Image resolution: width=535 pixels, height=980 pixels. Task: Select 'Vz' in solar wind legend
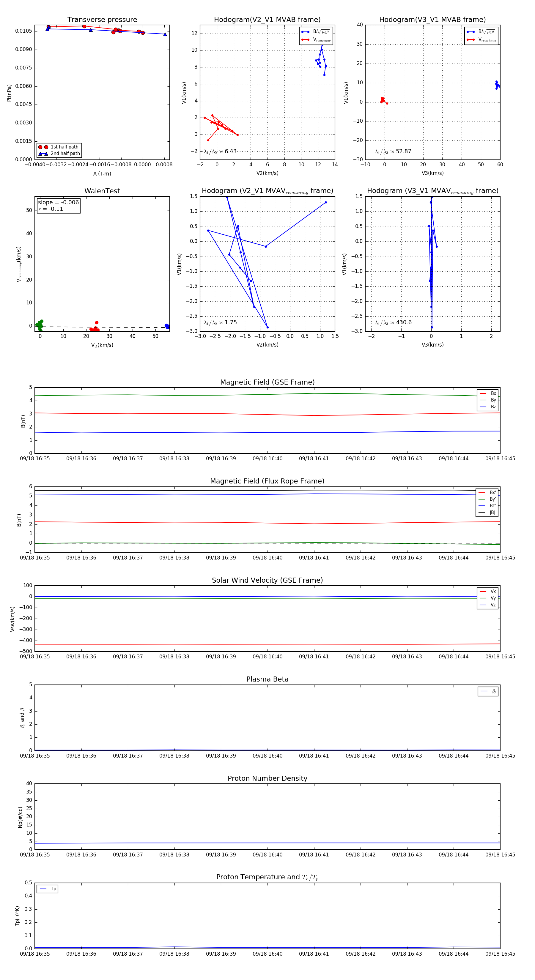pyautogui.click(x=488, y=605)
